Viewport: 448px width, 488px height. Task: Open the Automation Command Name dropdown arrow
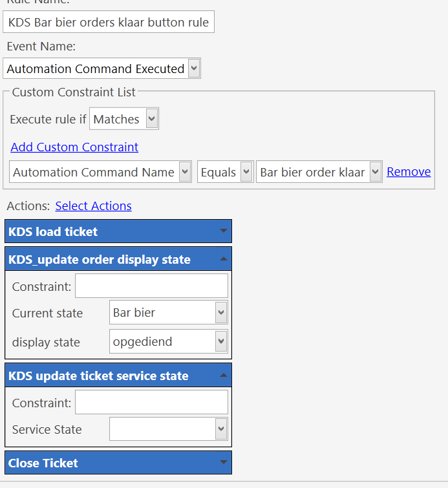click(185, 171)
